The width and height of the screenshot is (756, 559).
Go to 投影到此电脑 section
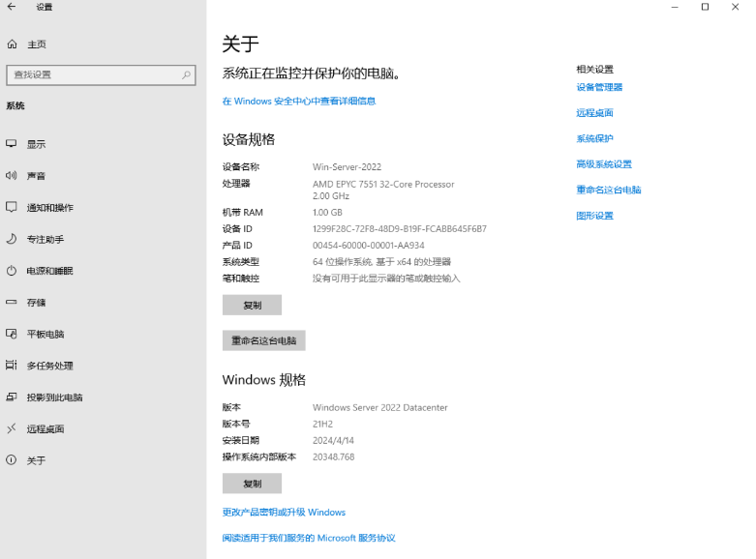tap(54, 397)
